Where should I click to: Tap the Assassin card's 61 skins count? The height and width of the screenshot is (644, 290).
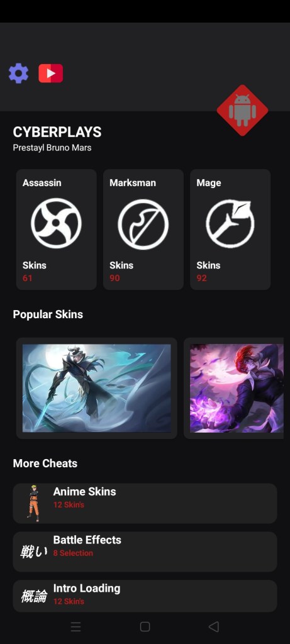point(28,278)
